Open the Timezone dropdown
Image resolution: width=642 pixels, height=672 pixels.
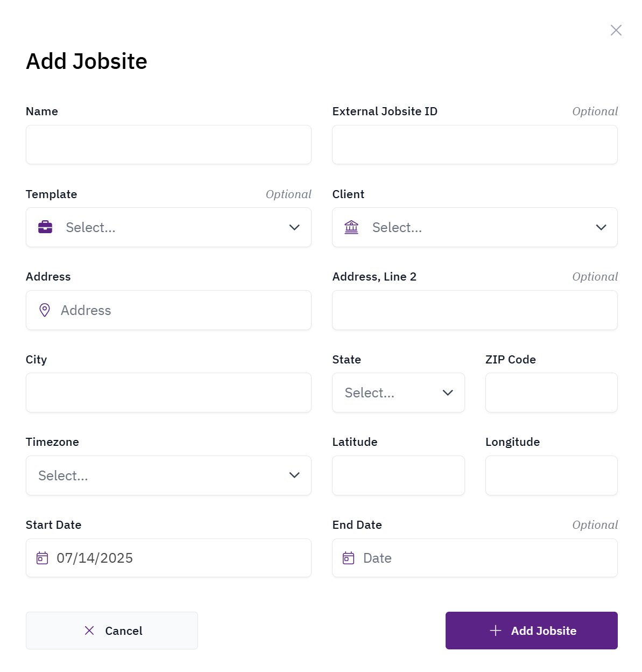168,475
